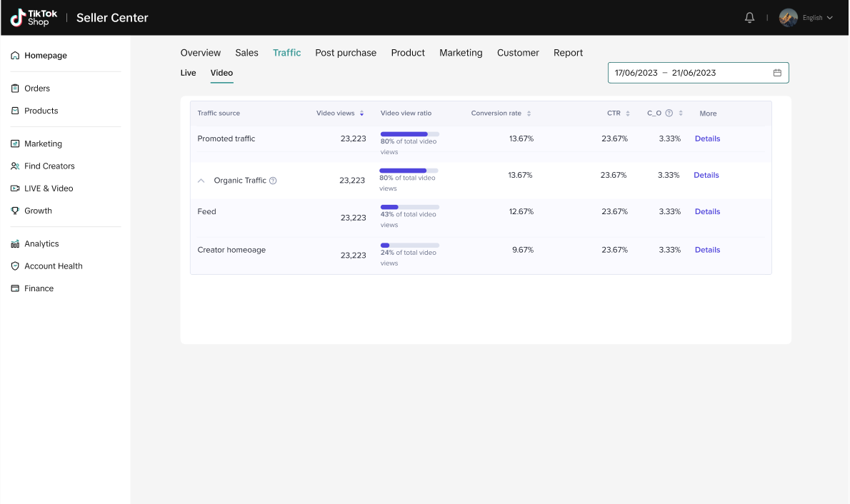The width and height of the screenshot is (850, 504).
Task: Open Details for Promoted traffic
Action: pyautogui.click(x=707, y=138)
